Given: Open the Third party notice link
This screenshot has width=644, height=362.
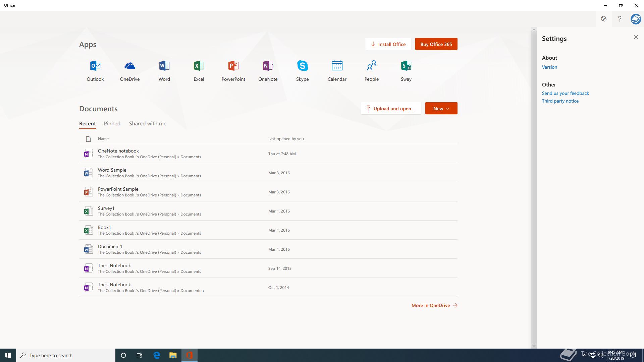Looking at the screenshot, I should (x=560, y=101).
